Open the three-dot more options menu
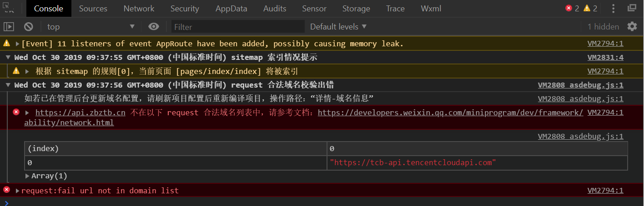Image resolution: width=644 pixels, height=206 pixels. [x=613, y=8]
